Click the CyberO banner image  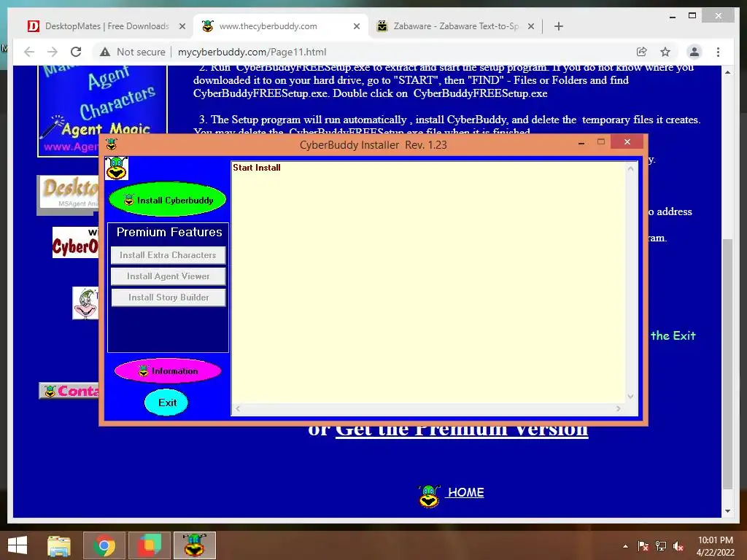click(x=75, y=243)
